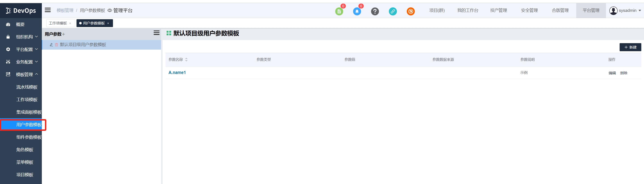Click the 参数数据来源 column header
The image size is (644, 184).
[x=443, y=59]
